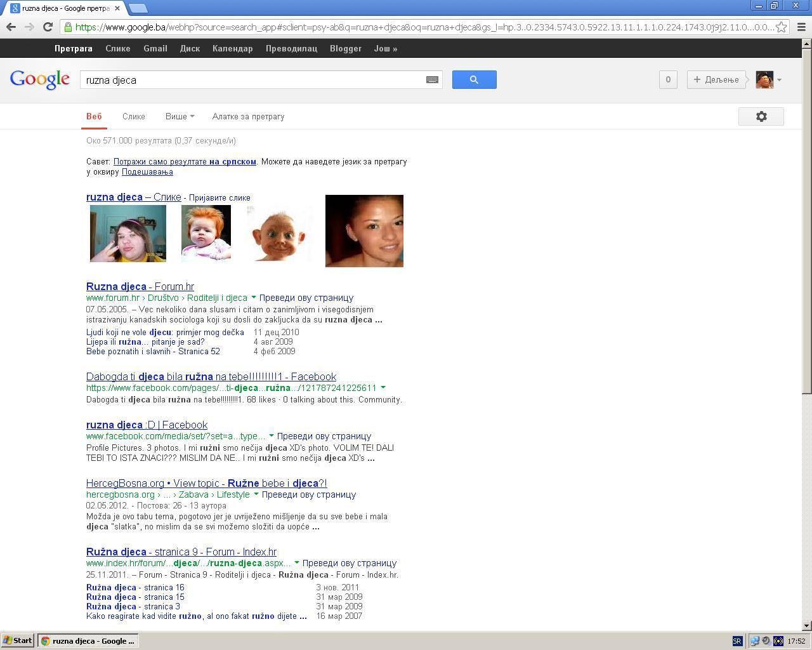Expand dropdown arrow next to facebook.com/pages URL
The width and height of the screenshot is (812, 650).
pos(383,387)
